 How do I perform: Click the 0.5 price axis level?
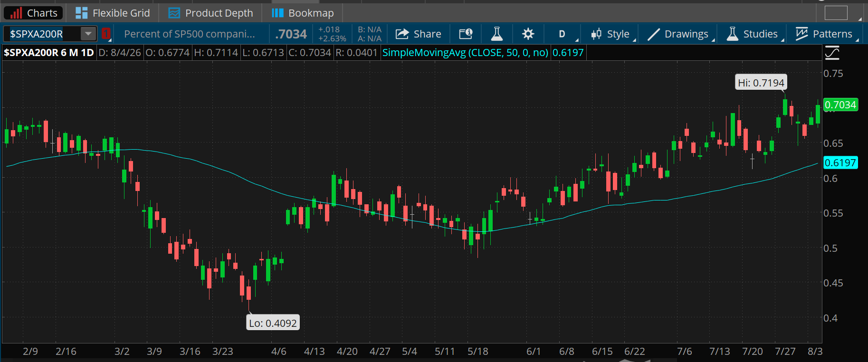[830, 248]
